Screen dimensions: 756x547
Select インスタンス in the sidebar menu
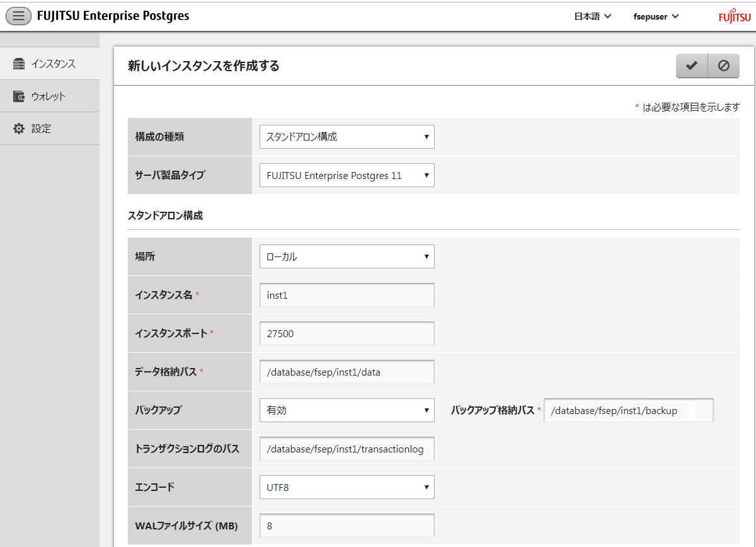(x=50, y=64)
